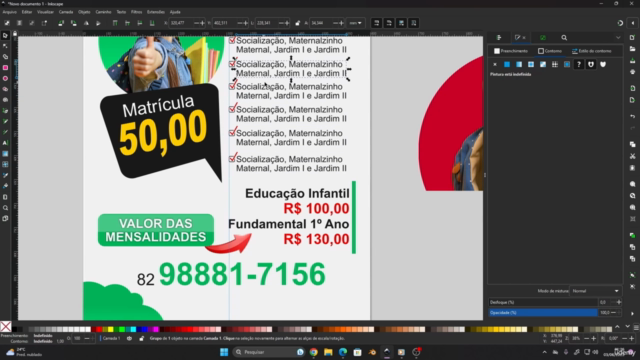Choose linear gradient paint icon

point(519,64)
